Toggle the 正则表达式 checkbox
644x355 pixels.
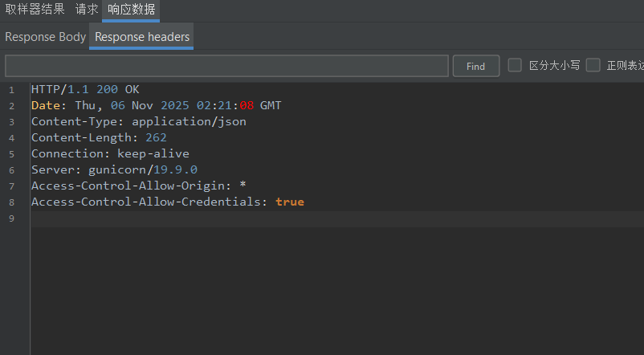click(593, 66)
